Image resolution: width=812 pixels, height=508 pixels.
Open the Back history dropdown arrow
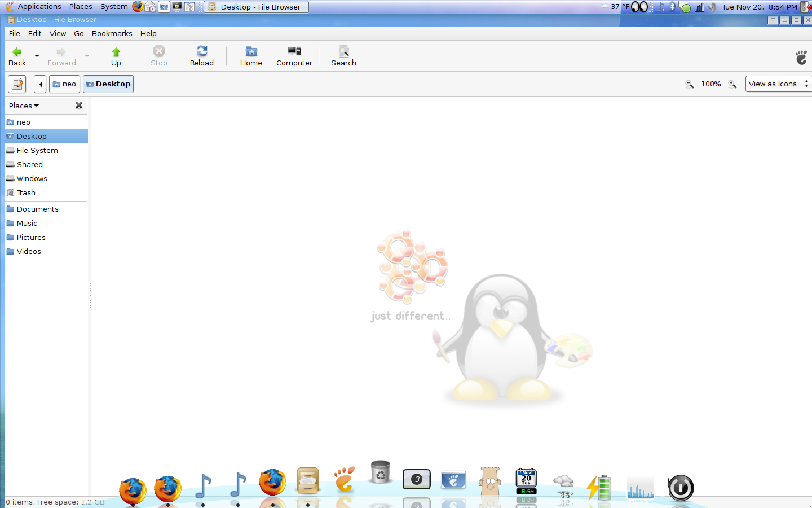pos(37,56)
